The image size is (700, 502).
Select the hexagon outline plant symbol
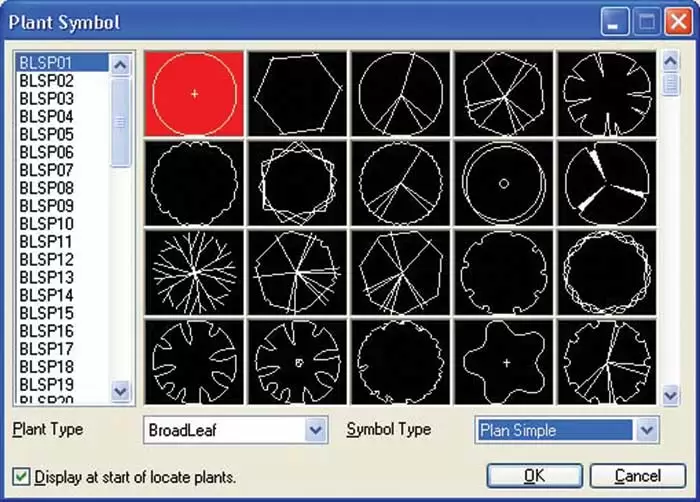[x=297, y=93]
